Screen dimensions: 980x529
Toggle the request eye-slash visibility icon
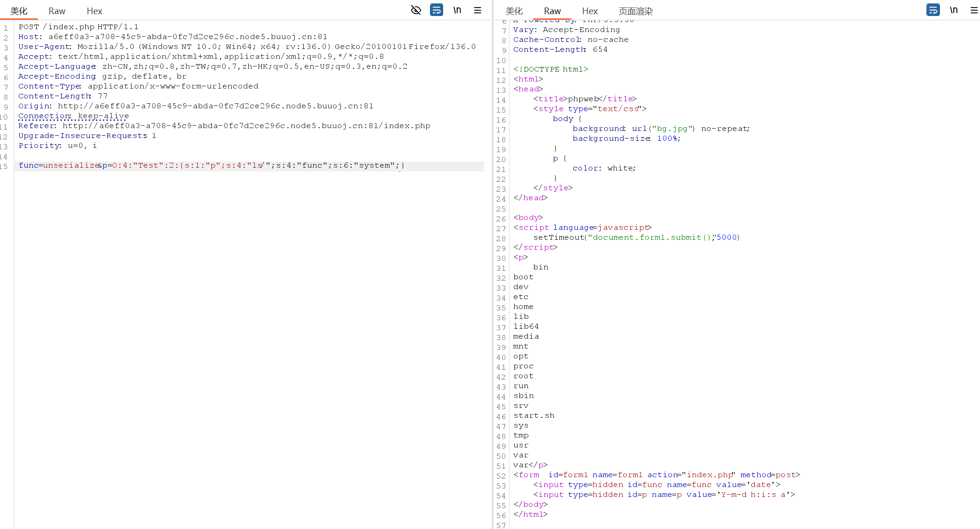pos(416,10)
